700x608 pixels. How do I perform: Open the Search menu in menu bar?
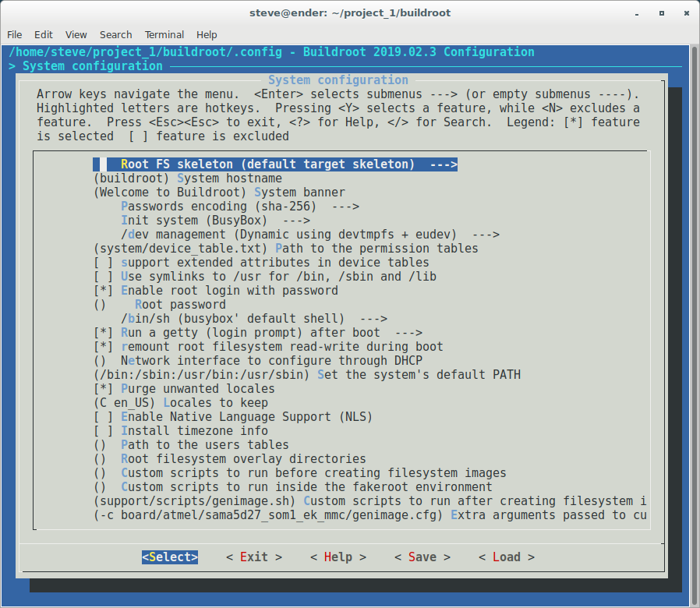115,35
